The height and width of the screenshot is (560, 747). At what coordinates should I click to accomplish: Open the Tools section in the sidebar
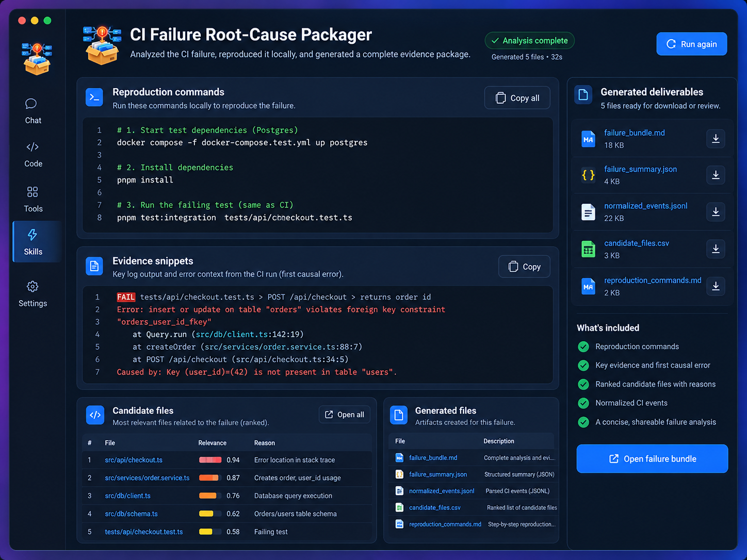(x=33, y=199)
